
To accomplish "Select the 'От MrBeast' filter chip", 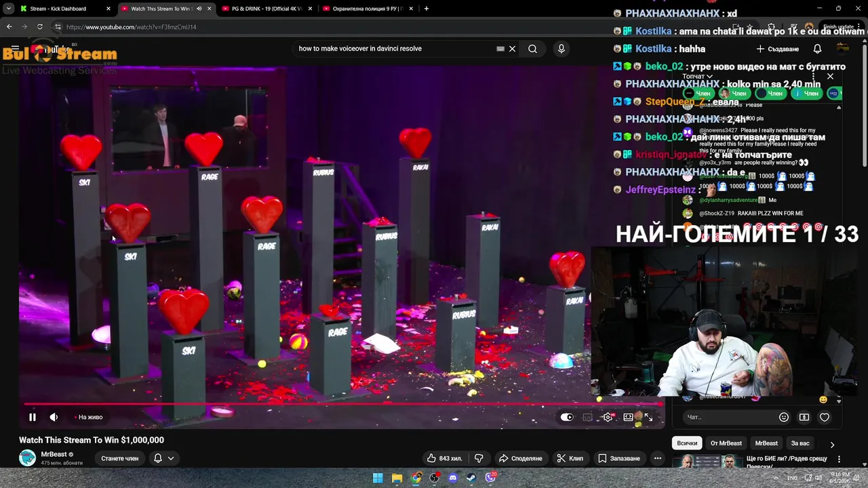I will pos(726,443).
